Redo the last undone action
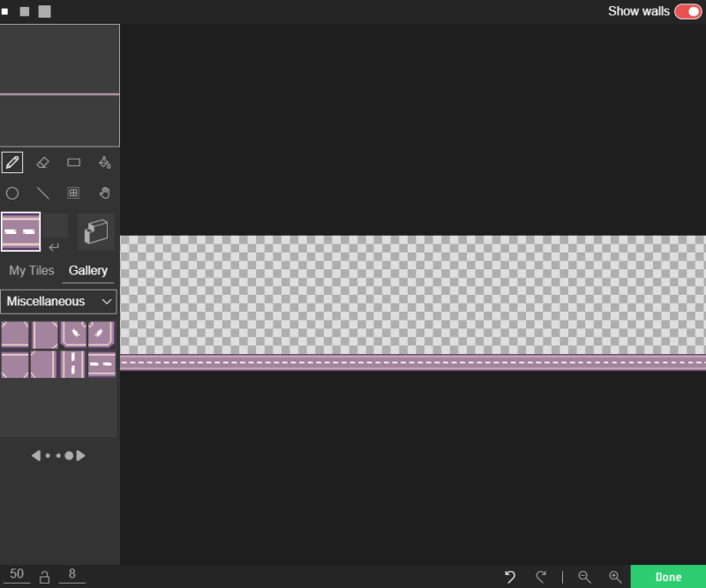This screenshot has width=706, height=588. pos(541,577)
